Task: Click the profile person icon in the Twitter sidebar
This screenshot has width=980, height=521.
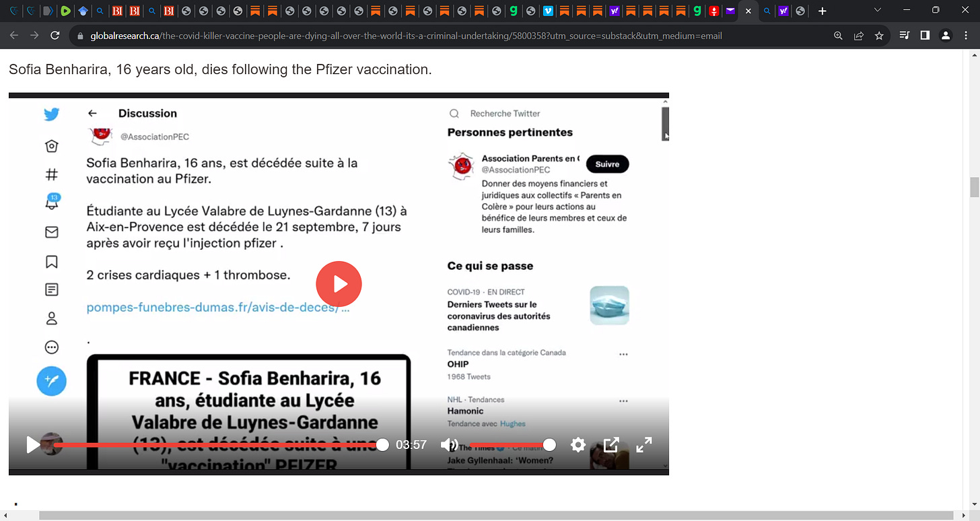Action: [52, 318]
